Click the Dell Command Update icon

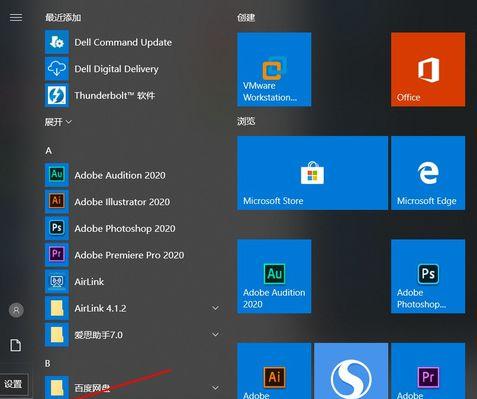pyautogui.click(x=57, y=42)
